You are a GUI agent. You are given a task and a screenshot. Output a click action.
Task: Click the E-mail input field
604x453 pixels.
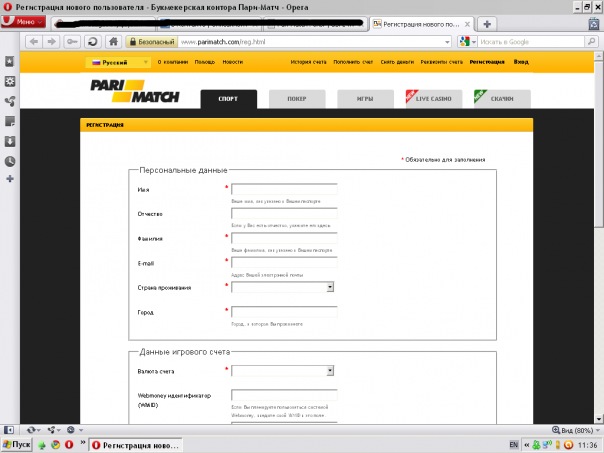pos(284,263)
